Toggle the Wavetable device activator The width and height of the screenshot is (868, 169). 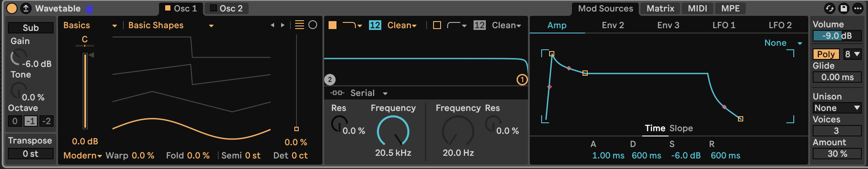12,8
